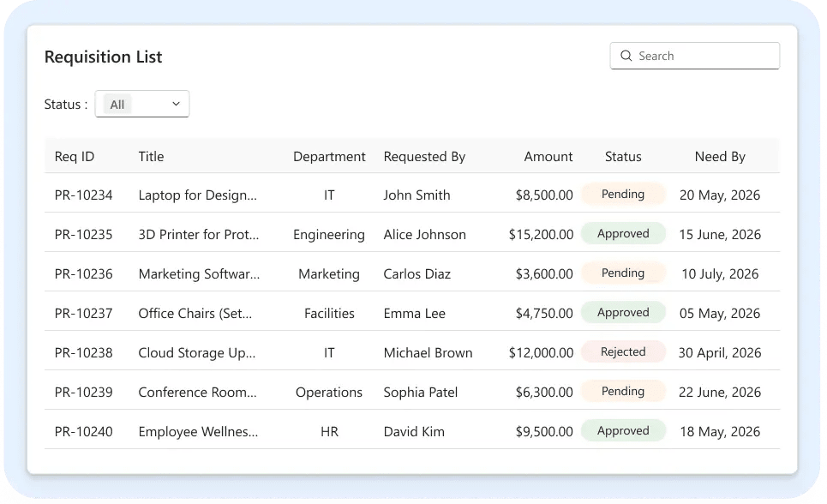Open the 'Marketing Softwar...' title
Image resolution: width=827 pixels, height=504 pixels.
coord(199,274)
